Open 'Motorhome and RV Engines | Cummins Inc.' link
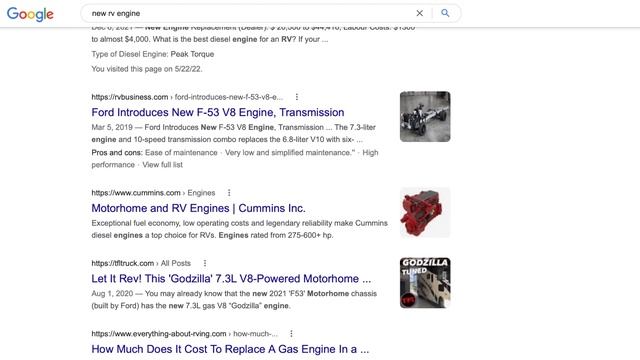The height and width of the screenshot is (360, 640). [198, 208]
